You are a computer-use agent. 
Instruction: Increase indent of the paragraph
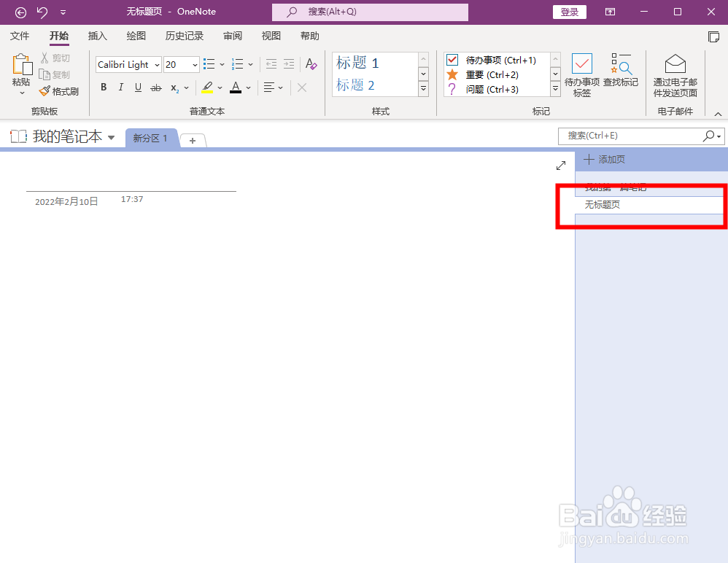pyautogui.click(x=289, y=64)
